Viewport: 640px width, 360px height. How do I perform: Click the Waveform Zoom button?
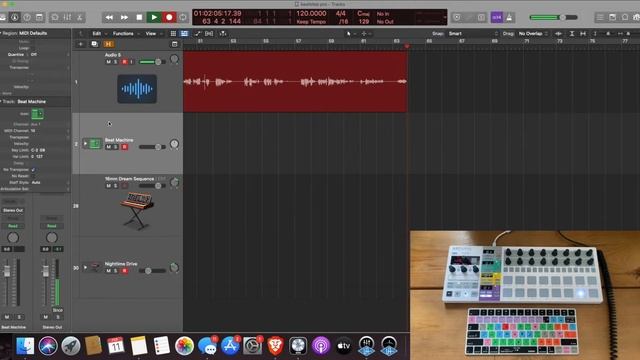tap(558, 33)
